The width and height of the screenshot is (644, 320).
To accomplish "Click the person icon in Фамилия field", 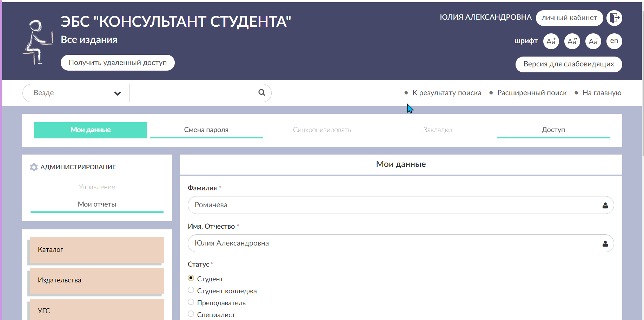I will coord(605,205).
